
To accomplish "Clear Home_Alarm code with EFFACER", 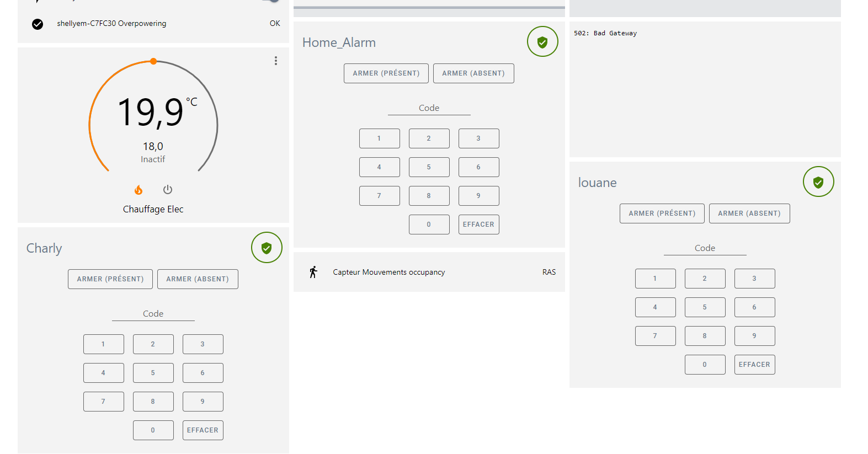I will click(479, 225).
